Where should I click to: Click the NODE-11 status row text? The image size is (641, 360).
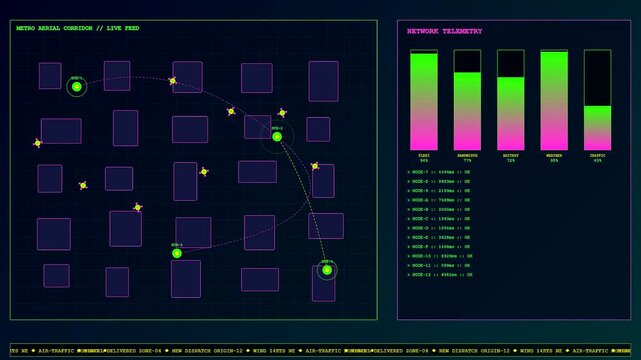(439, 266)
